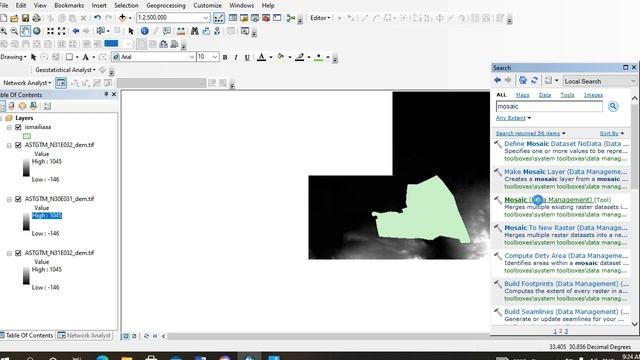Screen dimensions: 640x360
Task: Collapse ASTGTM_N30E031_dem.tif legend
Action: click(x=9, y=199)
